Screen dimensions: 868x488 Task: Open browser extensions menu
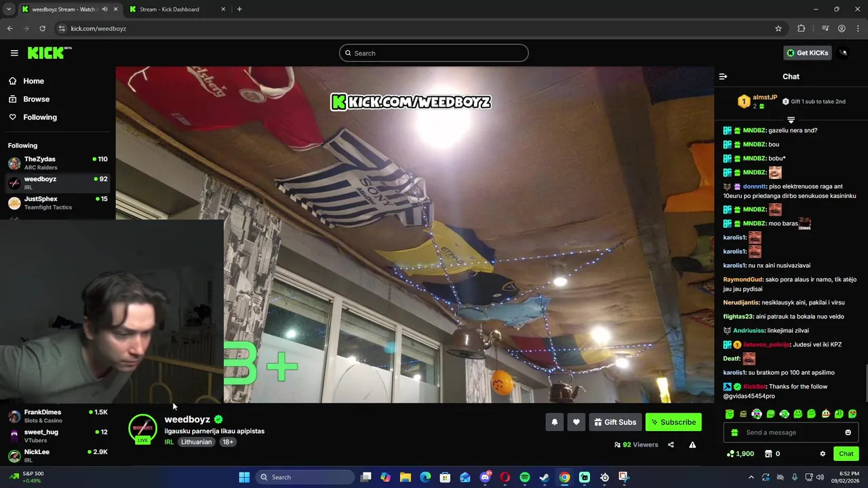click(x=802, y=28)
